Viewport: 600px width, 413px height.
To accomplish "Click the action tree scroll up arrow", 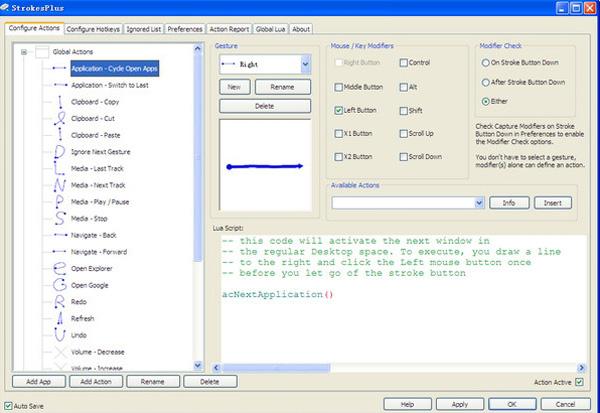I will pyautogui.click(x=197, y=48).
